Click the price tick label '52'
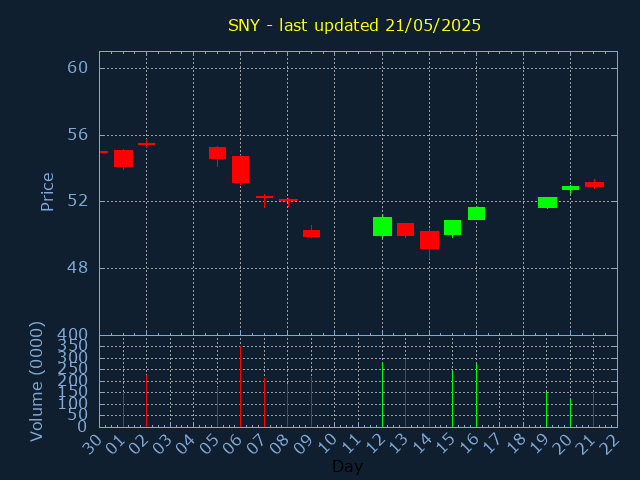640x480 pixels. point(78,201)
